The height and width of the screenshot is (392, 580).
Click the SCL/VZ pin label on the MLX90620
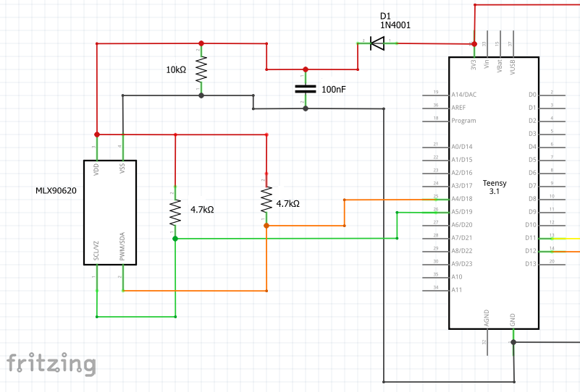click(x=96, y=250)
